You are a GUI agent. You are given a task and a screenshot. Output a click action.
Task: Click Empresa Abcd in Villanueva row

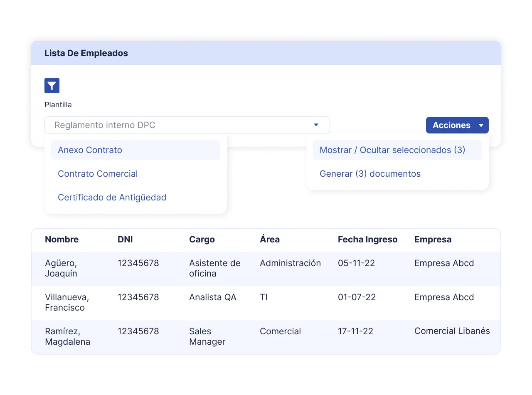pos(444,297)
